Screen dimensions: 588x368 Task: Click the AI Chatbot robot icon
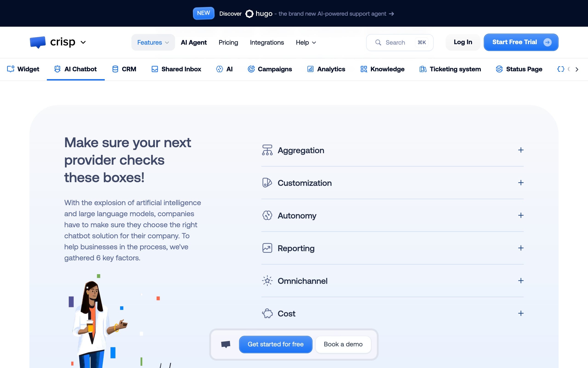[57, 69]
